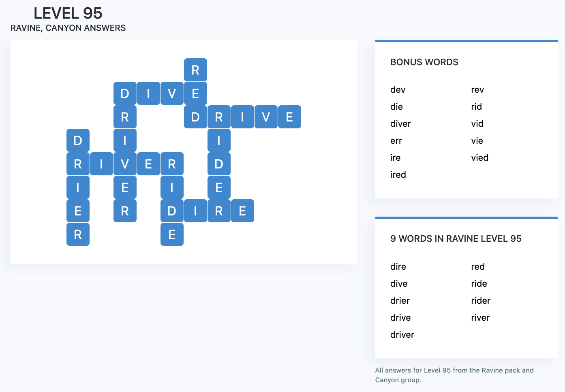Click answer word "driver" in the list

[402, 335]
